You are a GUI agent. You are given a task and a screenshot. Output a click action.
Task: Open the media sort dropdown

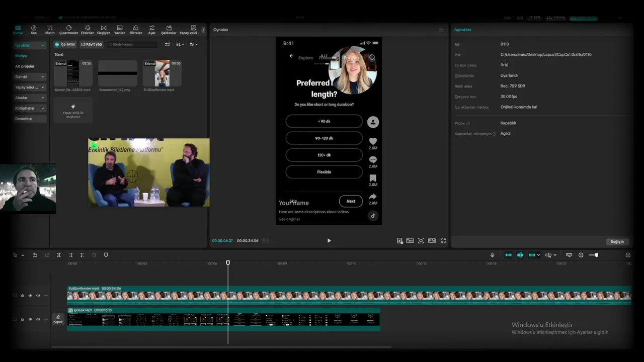point(180,44)
